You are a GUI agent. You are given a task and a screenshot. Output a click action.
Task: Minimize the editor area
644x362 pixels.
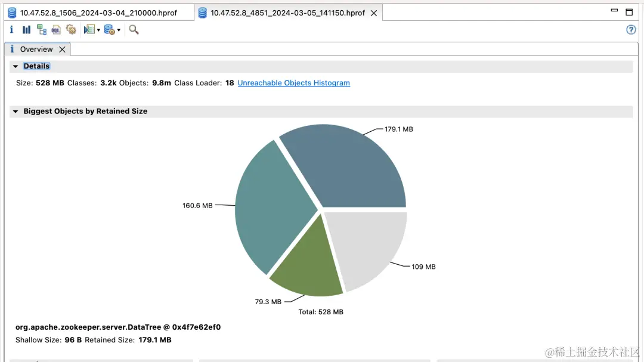[614, 11]
